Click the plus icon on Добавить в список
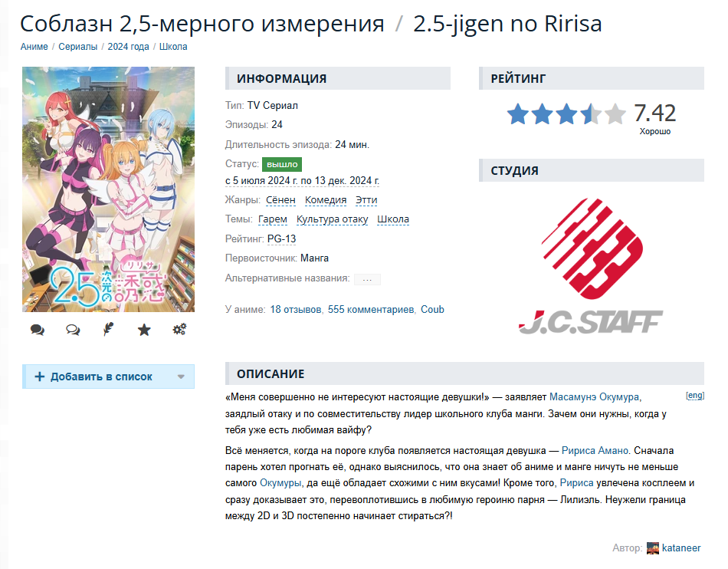 tap(40, 377)
